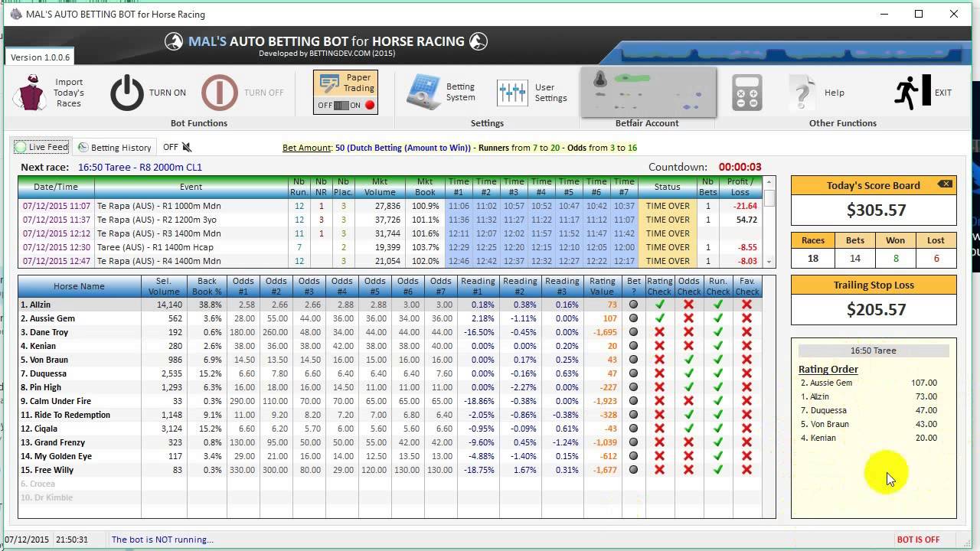Switch to the Live Feed tab
The width and height of the screenshot is (980, 551).
coord(41,147)
